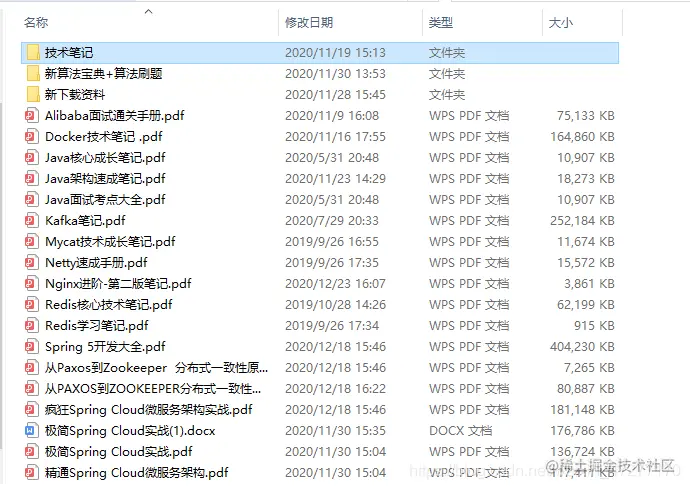Click the PDF icon of 疯狂Spring Cloud微服务架构实战.pdf

point(31,410)
